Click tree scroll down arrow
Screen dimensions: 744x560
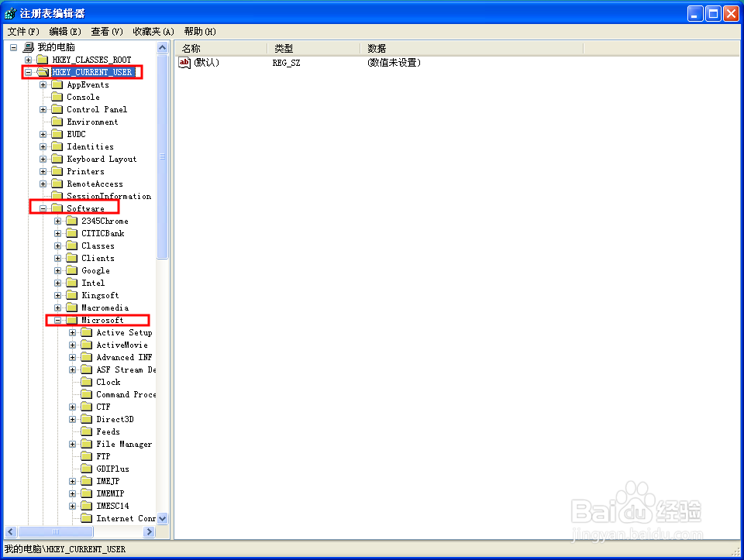click(x=162, y=518)
